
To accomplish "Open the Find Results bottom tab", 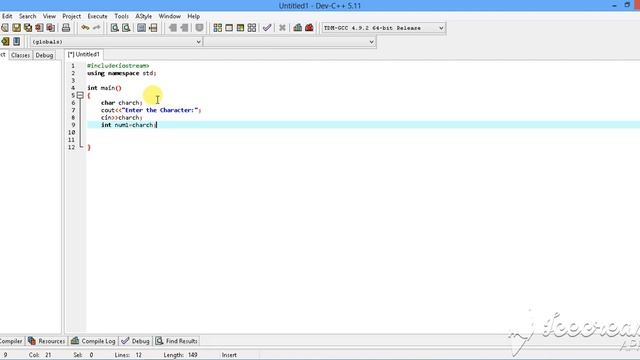I will tap(176, 341).
